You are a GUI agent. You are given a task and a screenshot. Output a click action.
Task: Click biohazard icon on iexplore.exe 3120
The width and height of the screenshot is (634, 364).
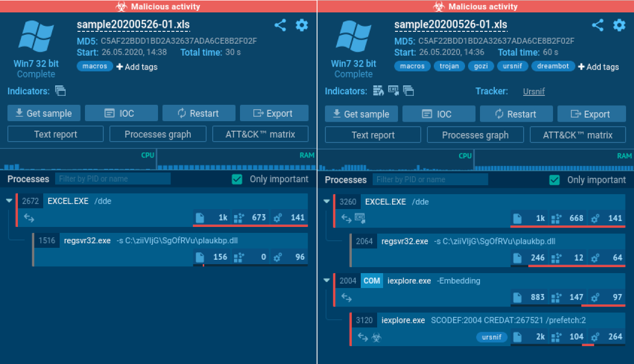(377, 337)
